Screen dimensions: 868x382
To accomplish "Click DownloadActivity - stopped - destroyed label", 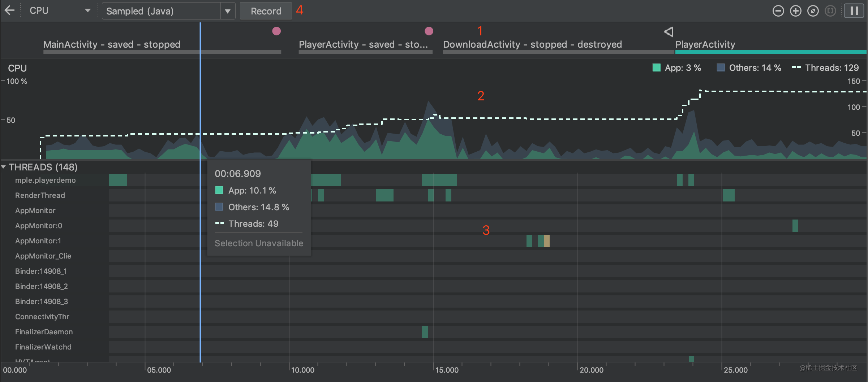I will point(532,44).
